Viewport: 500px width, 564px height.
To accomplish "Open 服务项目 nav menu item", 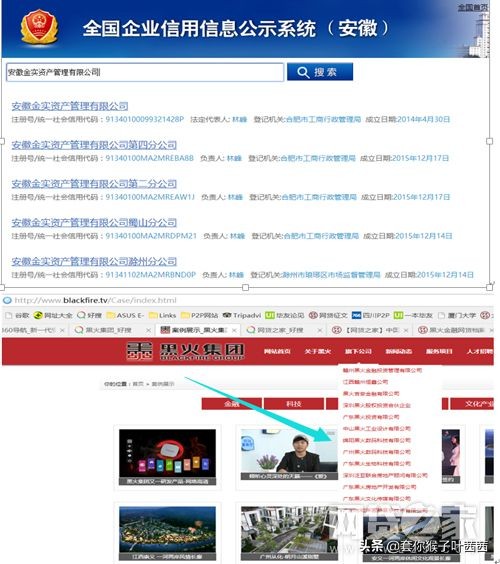I will click(439, 351).
